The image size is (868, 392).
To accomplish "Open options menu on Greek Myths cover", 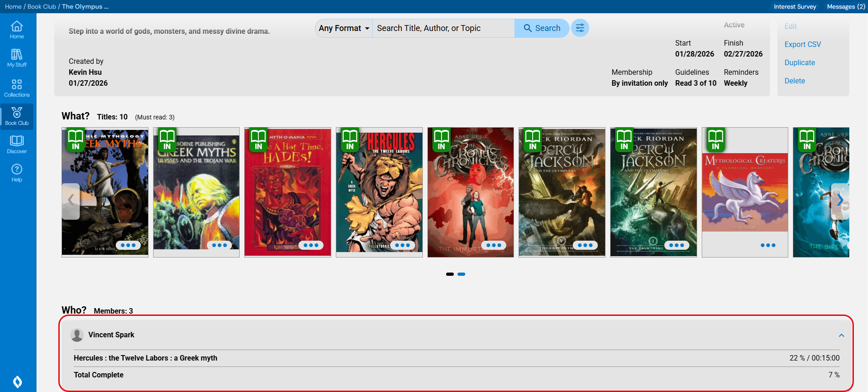I will pos(128,245).
